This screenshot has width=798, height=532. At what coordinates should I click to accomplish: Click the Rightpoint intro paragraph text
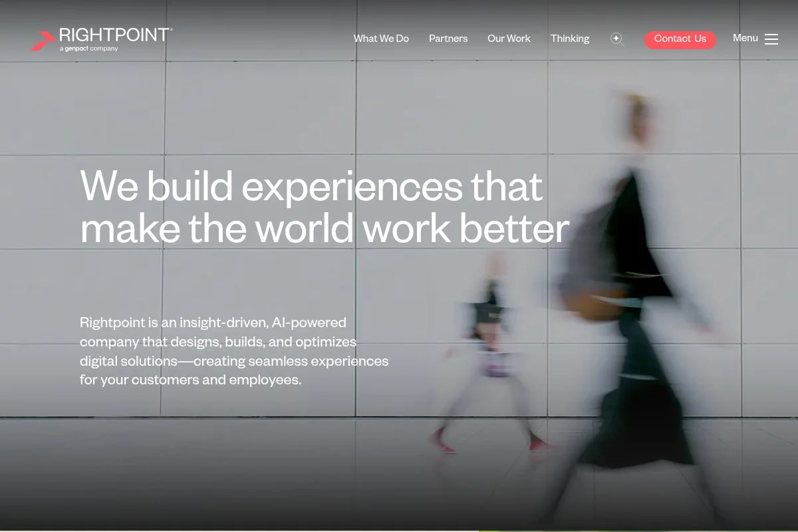234,351
